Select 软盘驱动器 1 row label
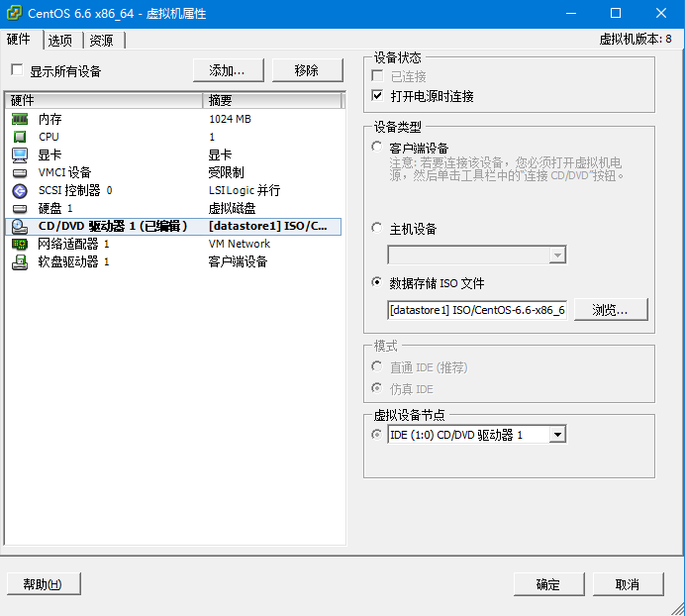 click(x=73, y=261)
